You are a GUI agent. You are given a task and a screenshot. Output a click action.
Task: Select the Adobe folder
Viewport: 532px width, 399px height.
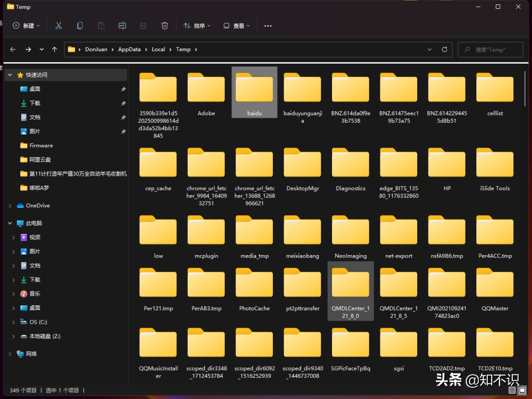pos(206,94)
